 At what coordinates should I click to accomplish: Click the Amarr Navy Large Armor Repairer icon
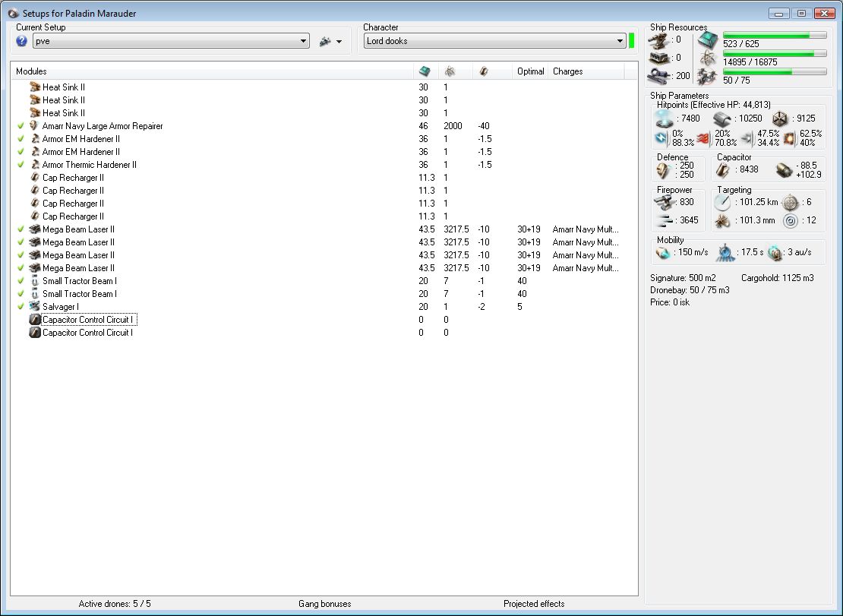click(x=34, y=126)
